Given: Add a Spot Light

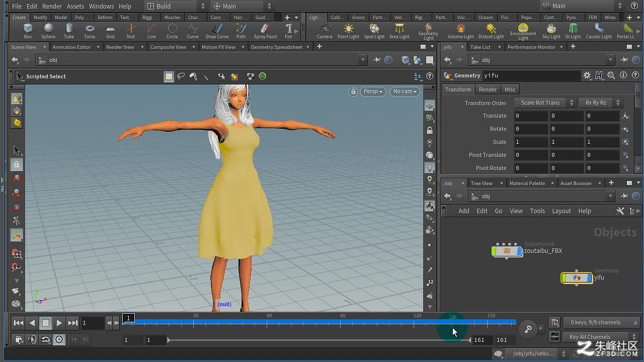Looking at the screenshot, I should (374, 31).
